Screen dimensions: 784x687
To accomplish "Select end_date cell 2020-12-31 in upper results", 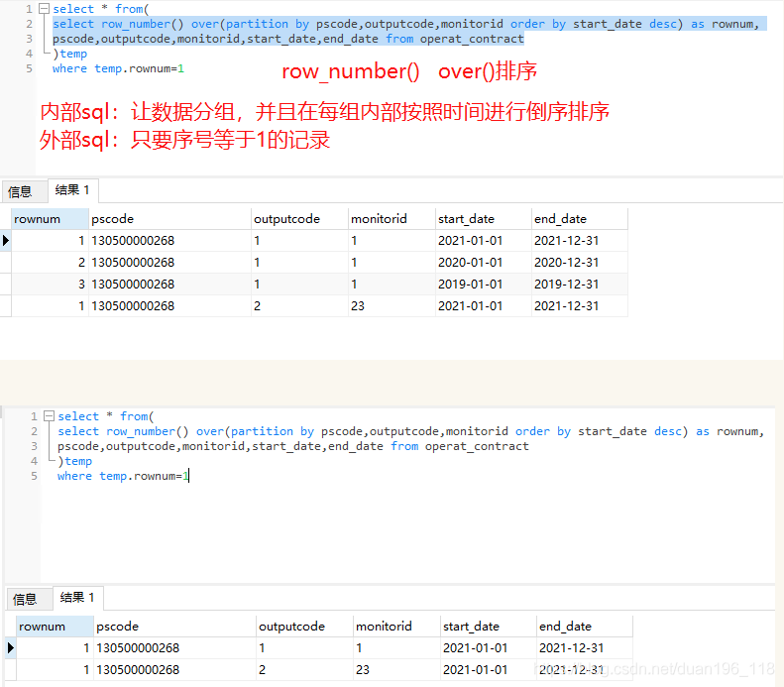I will (x=580, y=263).
